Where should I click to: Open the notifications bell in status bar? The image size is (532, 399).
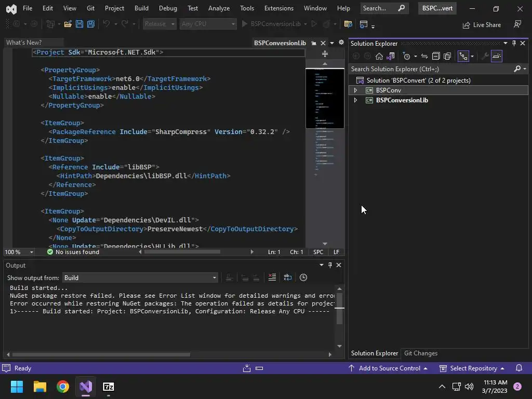pos(518,368)
